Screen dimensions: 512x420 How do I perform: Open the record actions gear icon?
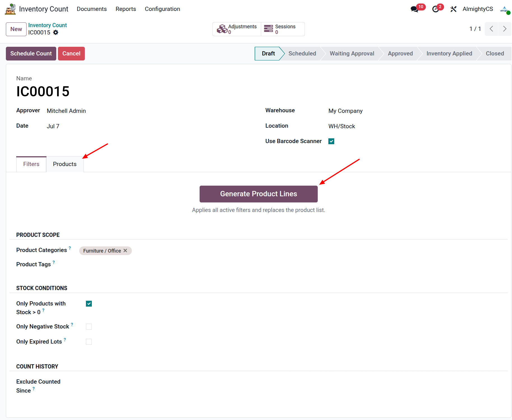click(x=56, y=32)
